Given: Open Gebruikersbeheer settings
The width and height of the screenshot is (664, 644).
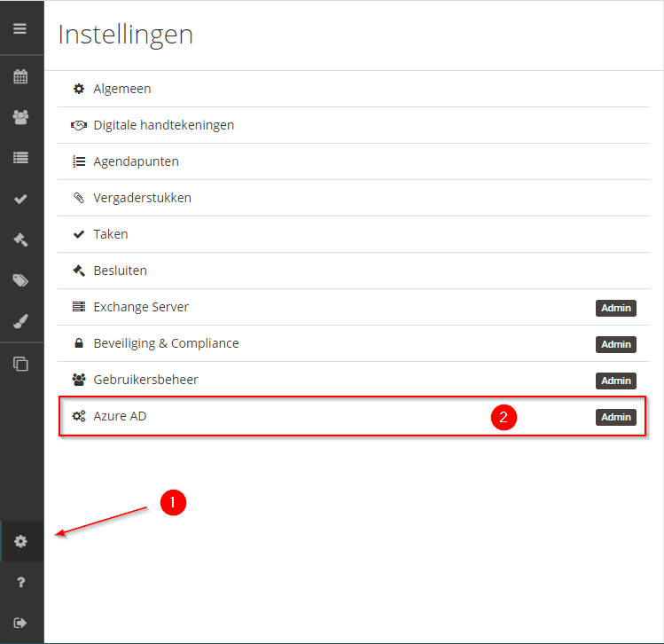Looking at the screenshot, I should point(354,380).
